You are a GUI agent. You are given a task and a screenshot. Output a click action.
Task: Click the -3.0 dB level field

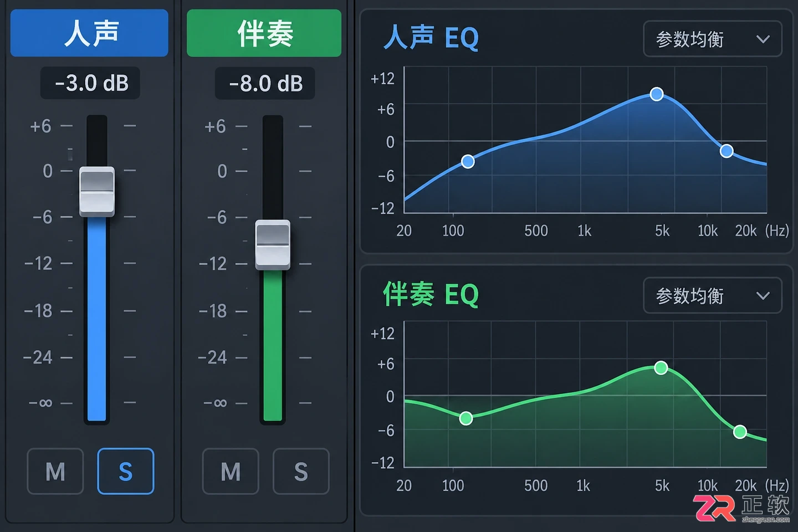90,83
